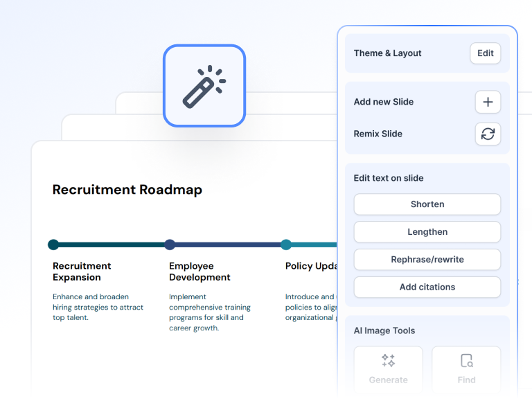Select the Employee Development heading text

(x=199, y=272)
